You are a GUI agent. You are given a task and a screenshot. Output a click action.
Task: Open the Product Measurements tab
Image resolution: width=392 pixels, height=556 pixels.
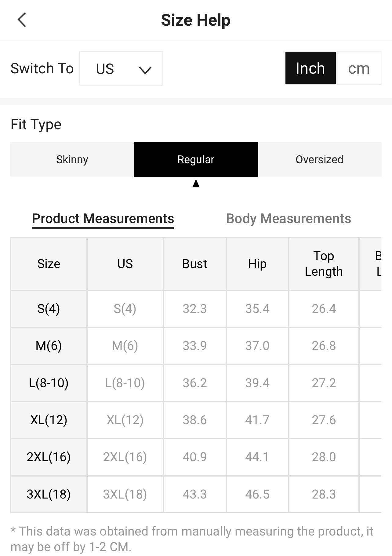pos(103,219)
